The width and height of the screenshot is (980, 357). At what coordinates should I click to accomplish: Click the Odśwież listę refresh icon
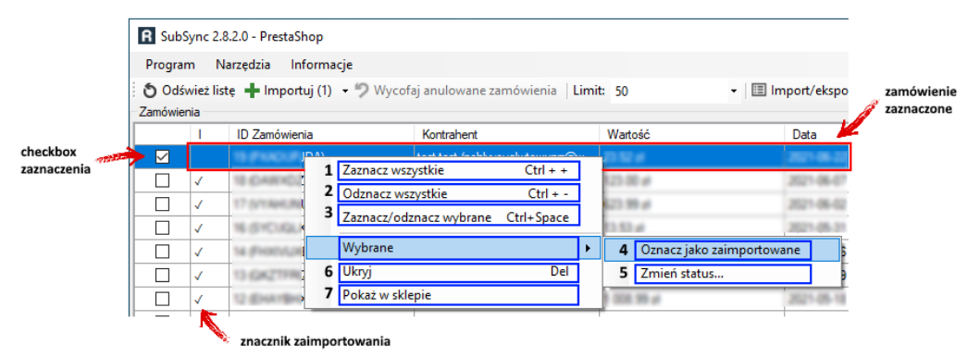click(x=149, y=92)
